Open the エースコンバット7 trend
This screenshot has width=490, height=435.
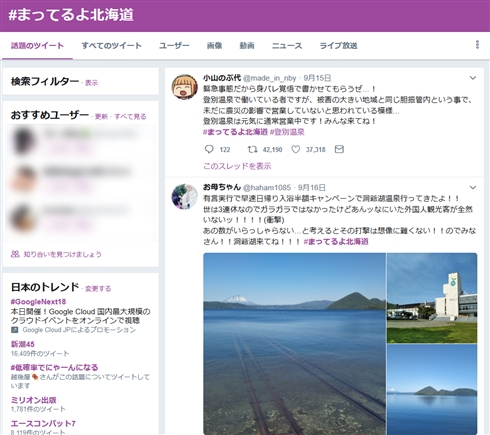(43, 424)
